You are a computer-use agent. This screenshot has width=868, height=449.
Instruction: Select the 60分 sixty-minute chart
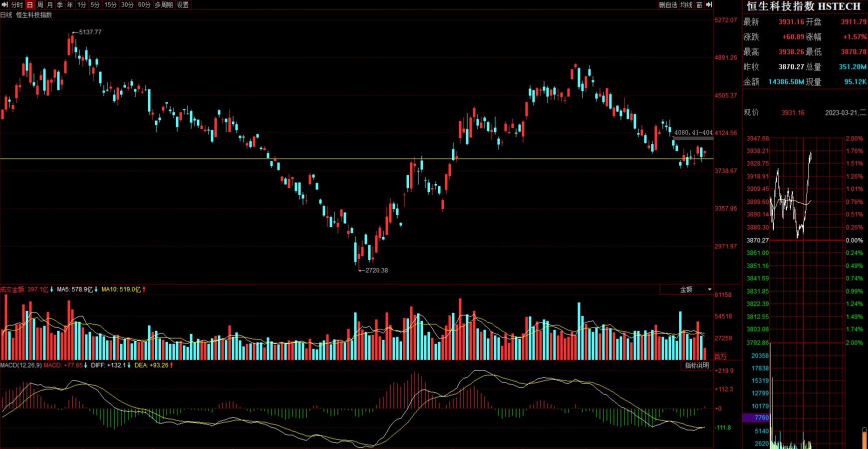click(144, 4)
